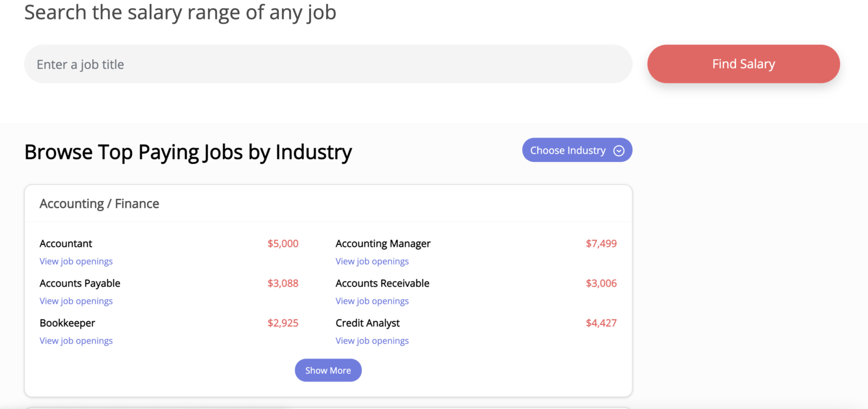Select the Accounting Manager job title
This screenshot has width=868, height=409.
click(x=383, y=243)
